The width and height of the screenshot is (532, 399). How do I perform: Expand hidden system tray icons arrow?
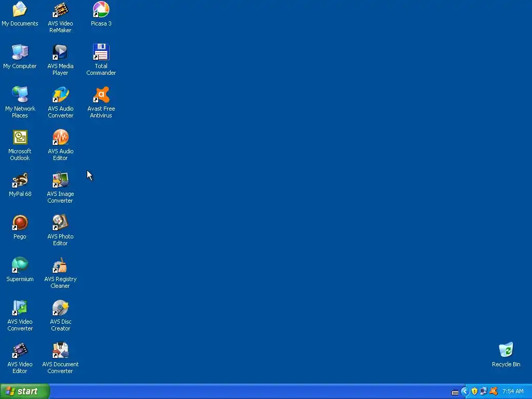coord(465,392)
